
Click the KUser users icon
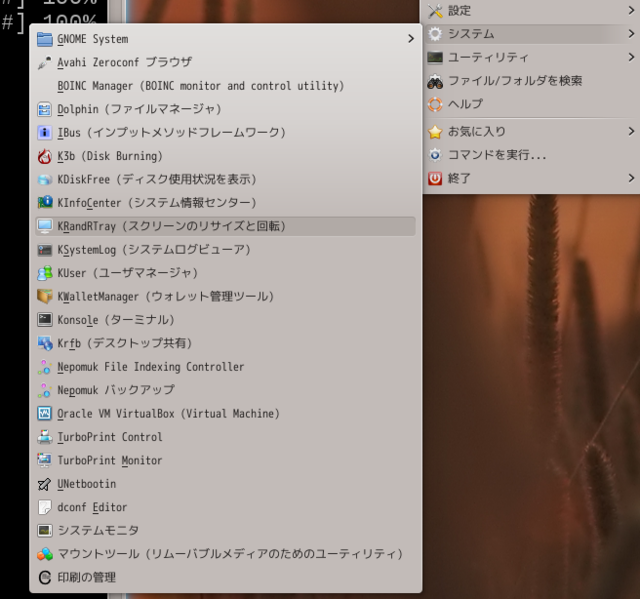pos(44,273)
